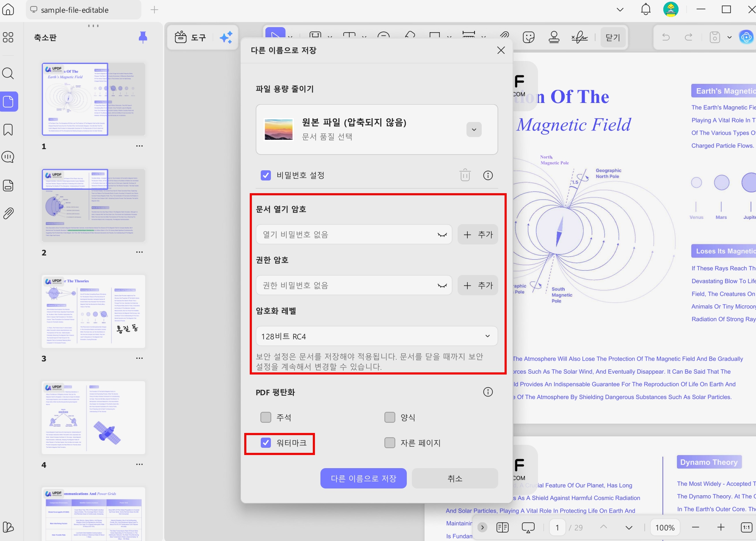The height and width of the screenshot is (541, 756).
Task: Click the AI sparkle icon next to 도구
Action: [x=226, y=37]
